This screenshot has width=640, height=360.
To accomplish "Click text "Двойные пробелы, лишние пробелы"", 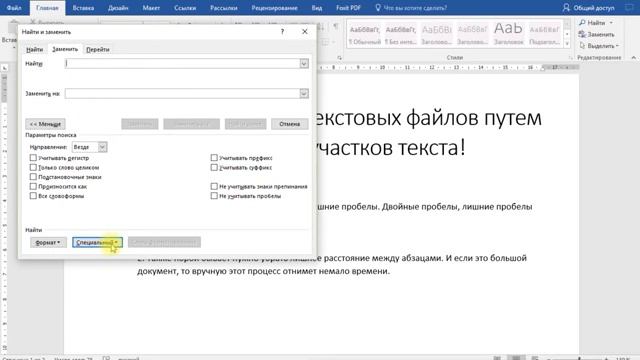I will pyautogui.click(x=457, y=207).
